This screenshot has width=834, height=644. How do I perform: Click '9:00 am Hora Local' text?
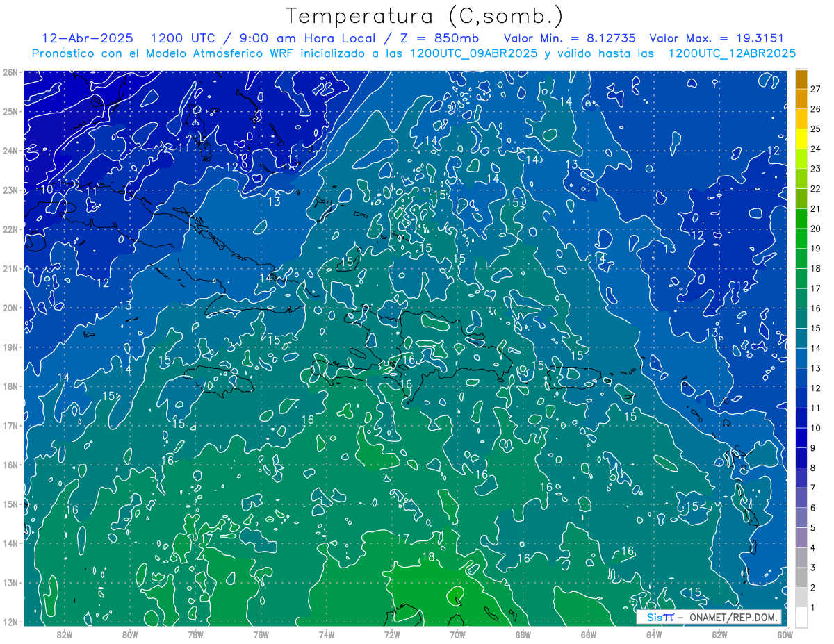(309, 38)
